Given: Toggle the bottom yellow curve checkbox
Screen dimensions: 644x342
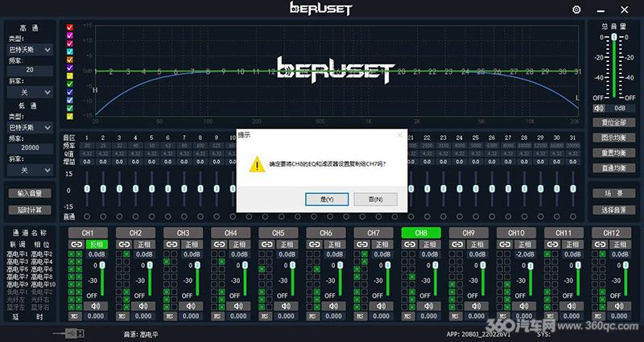Looking at the screenshot, I should pos(70,116).
